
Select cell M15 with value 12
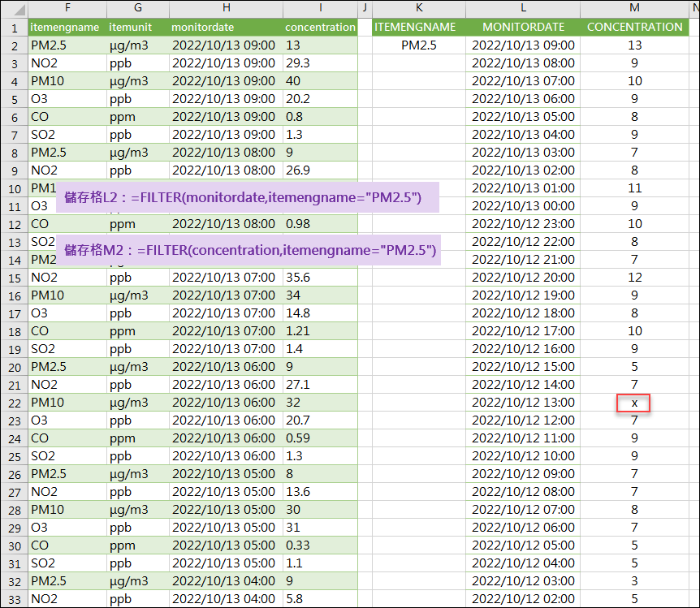(634, 278)
